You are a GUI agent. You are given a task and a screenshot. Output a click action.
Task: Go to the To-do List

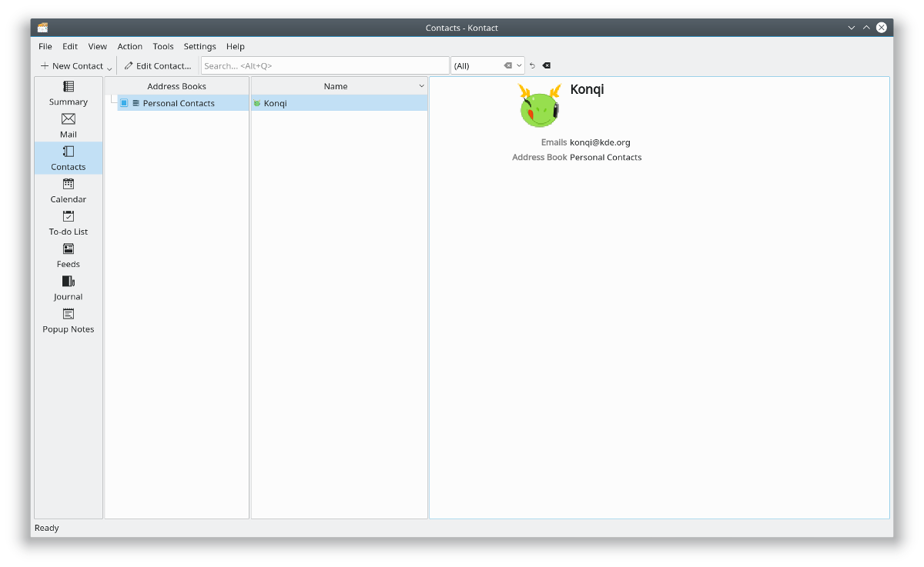(69, 222)
